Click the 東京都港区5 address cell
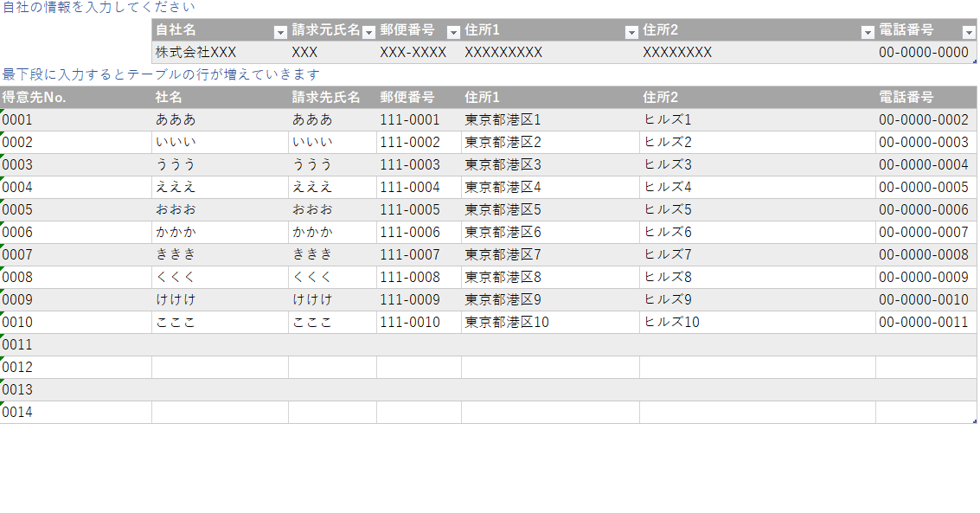The width and height of the screenshot is (980, 513). [503, 209]
